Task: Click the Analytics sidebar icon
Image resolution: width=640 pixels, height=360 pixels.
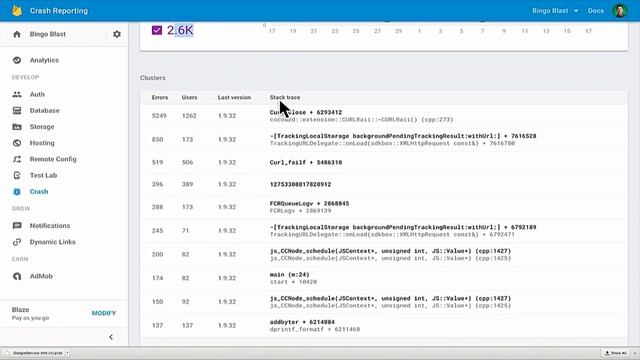Action: click(x=17, y=60)
